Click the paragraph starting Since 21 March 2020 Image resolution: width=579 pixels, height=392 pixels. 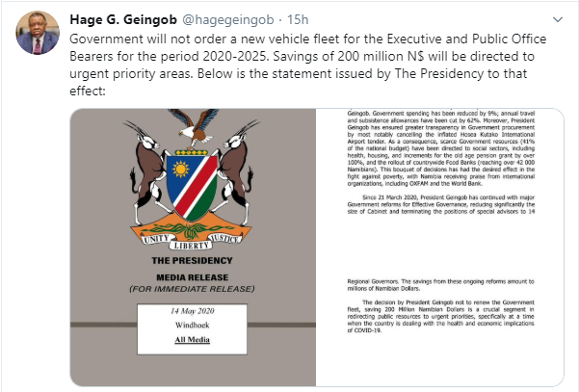(x=441, y=204)
